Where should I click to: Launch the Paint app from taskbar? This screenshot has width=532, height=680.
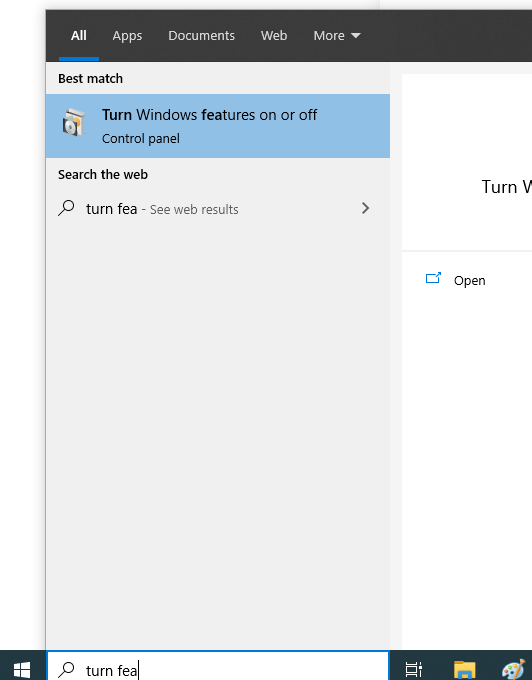pos(513,670)
